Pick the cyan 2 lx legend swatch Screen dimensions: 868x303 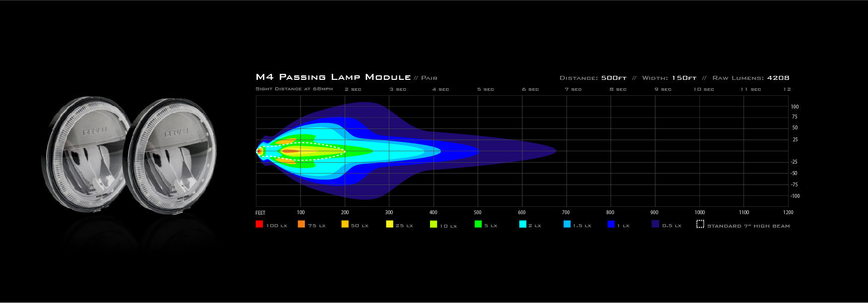pos(522,224)
